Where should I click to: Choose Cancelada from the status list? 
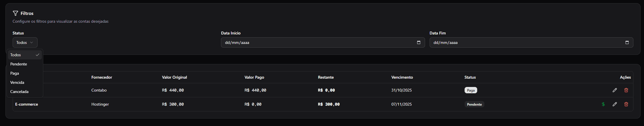click(x=25, y=92)
